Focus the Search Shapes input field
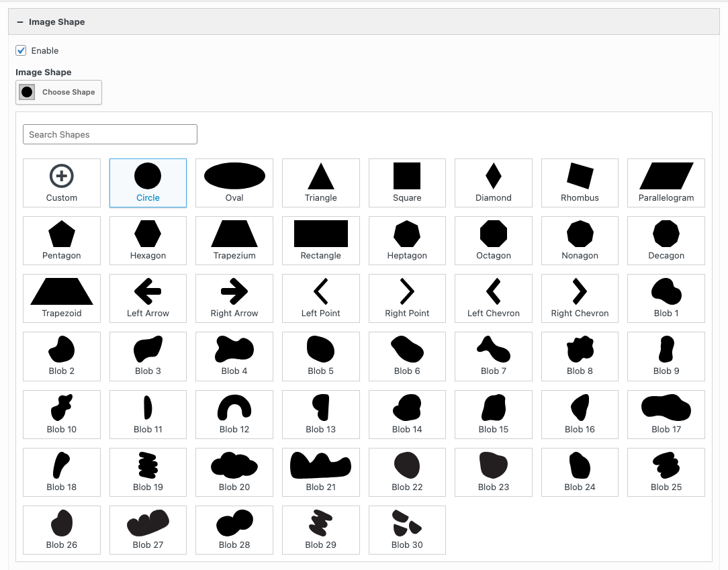 110,134
